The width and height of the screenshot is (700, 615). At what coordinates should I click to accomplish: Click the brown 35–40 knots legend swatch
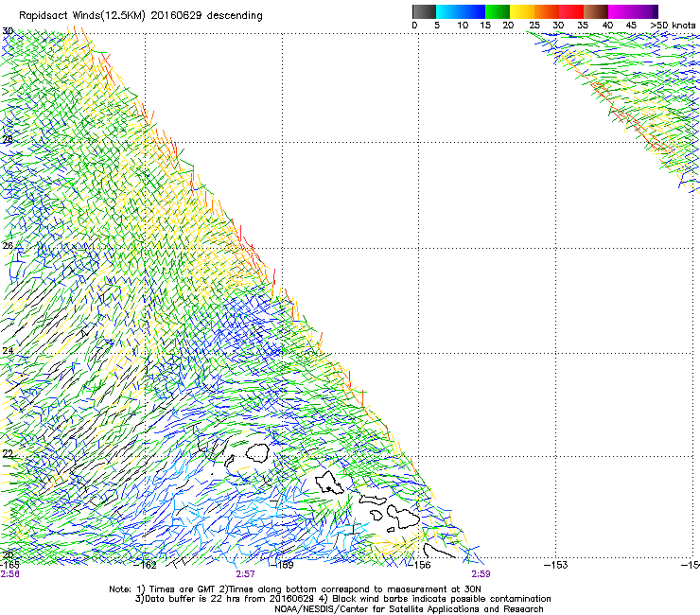tap(596, 11)
